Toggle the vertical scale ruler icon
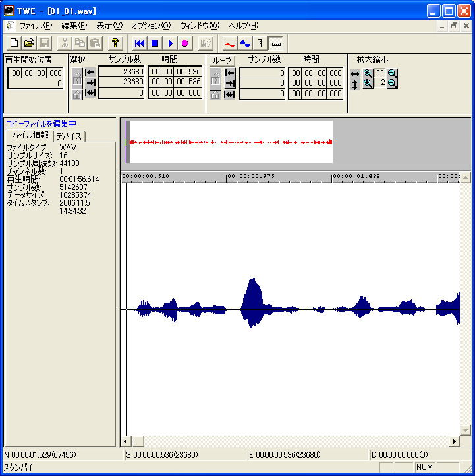 (x=260, y=44)
